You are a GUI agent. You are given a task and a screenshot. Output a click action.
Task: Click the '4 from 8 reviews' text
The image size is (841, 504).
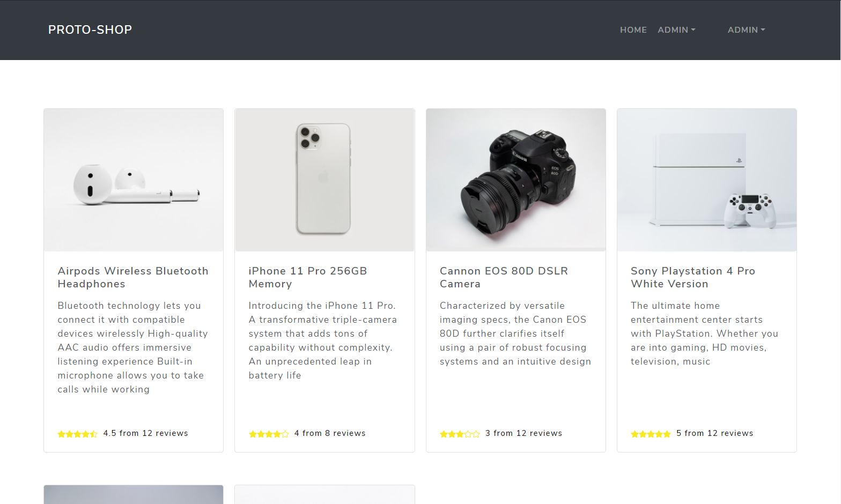[x=330, y=433]
